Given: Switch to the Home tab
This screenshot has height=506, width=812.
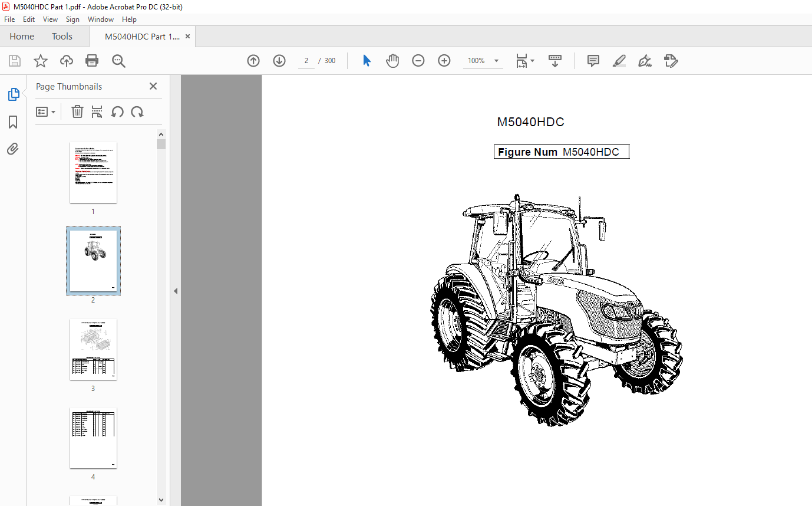Looking at the screenshot, I should tap(22, 37).
